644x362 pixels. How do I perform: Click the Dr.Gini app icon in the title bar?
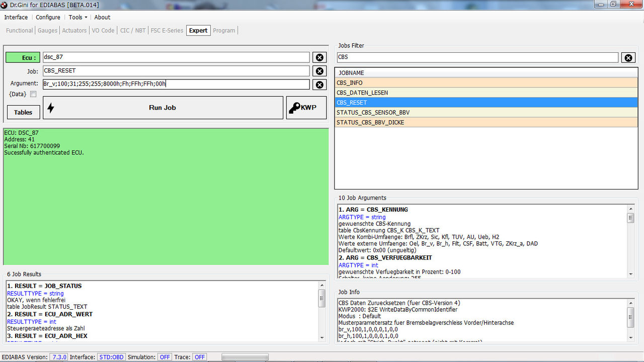pos(5,5)
